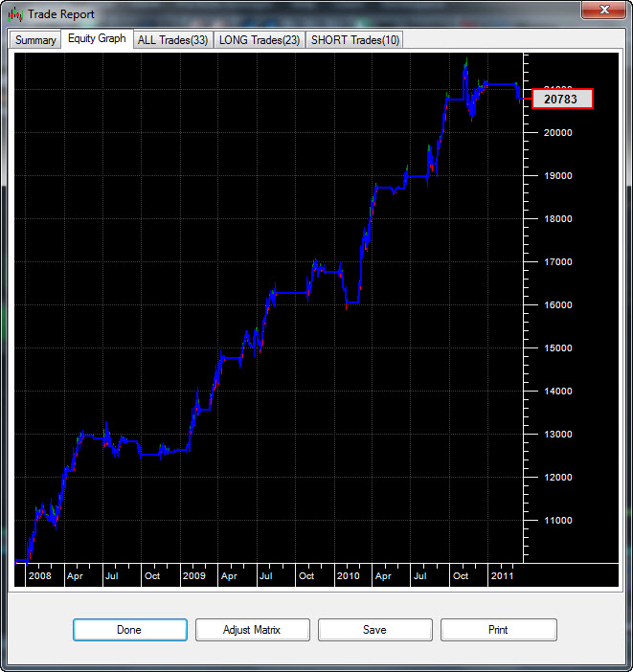Close the Trade Report window
This screenshot has height=672, width=633.
click(x=603, y=10)
